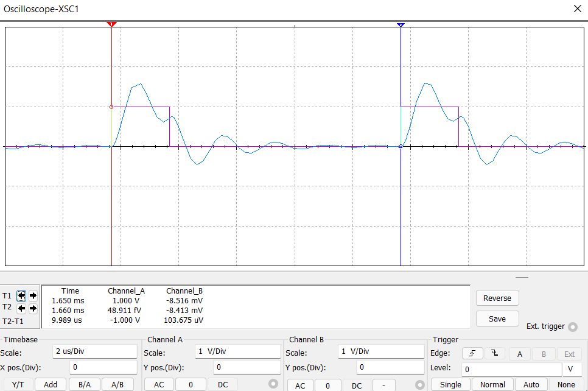
Task: Choose Auto trigger mode
Action: point(531,385)
